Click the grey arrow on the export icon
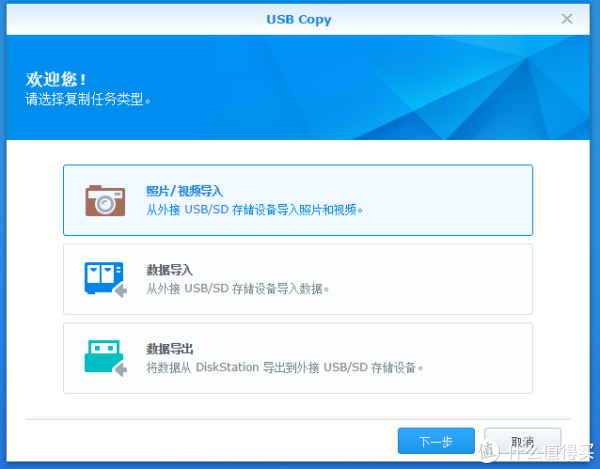Screen dimensions: 600x469 point(120,370)
